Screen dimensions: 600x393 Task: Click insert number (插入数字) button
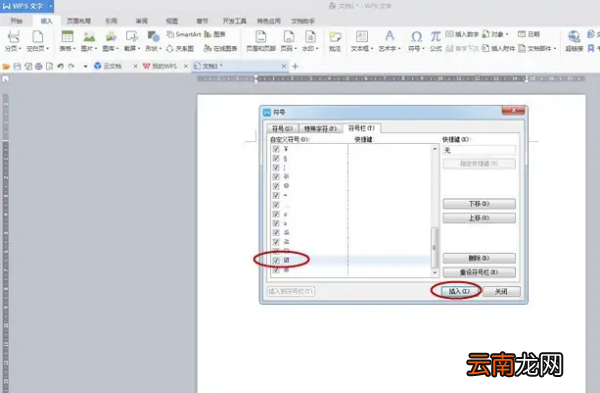(462, 34)
